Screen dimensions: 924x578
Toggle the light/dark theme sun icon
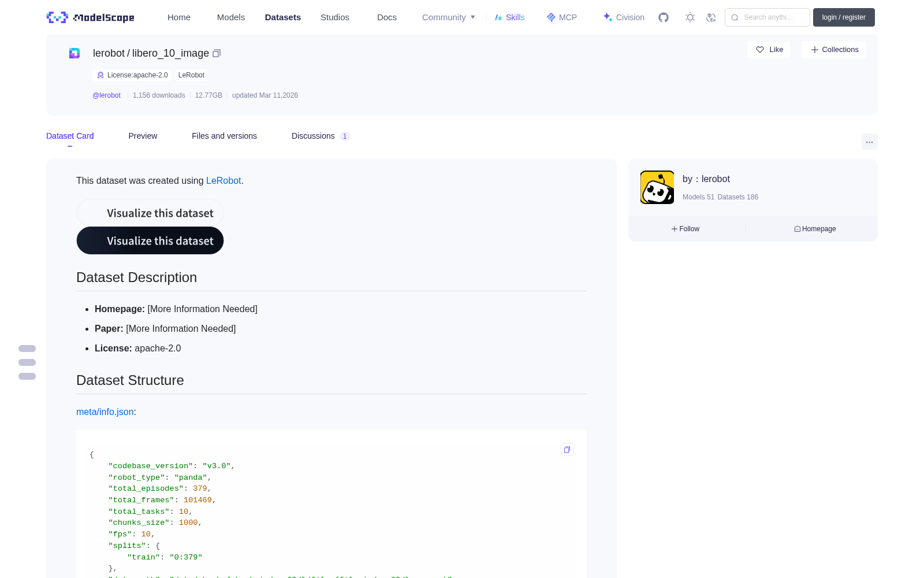point(690,17)
